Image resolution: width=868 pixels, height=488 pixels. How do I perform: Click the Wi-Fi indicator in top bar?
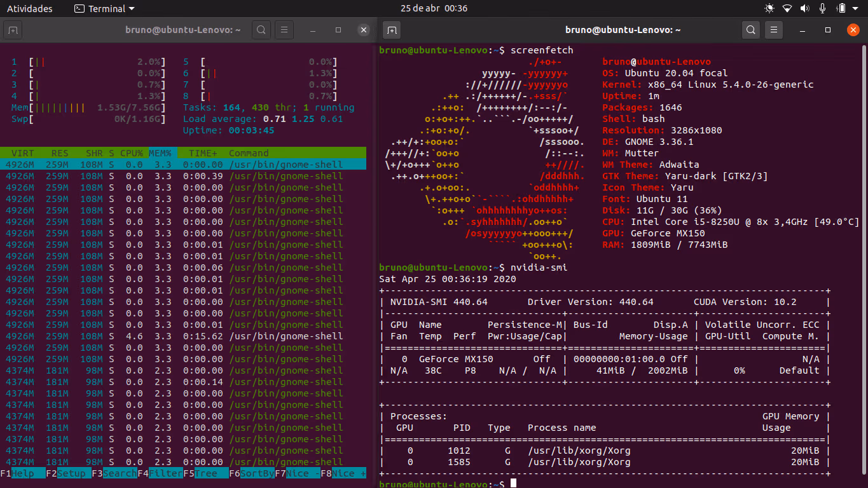787,9
